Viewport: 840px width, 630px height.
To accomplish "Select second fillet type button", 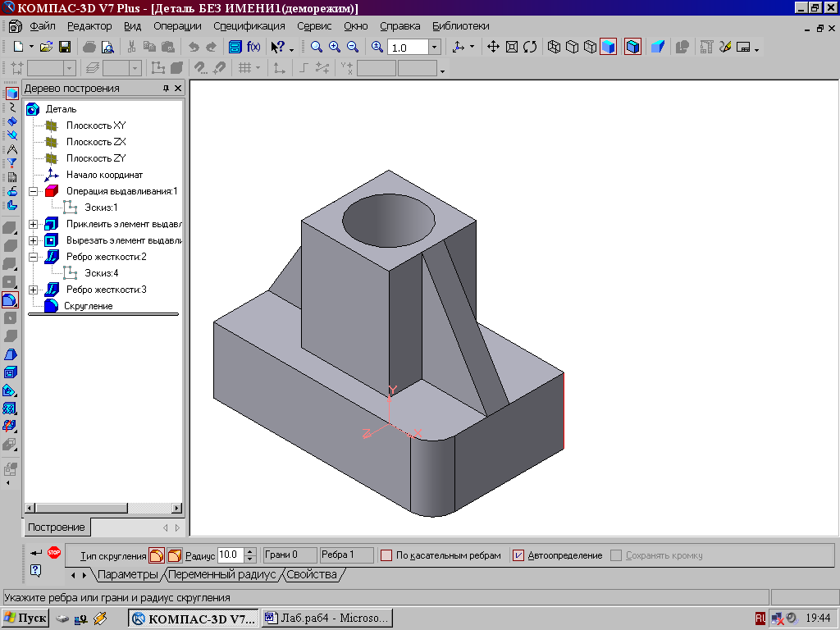I will tap(175, 555).
